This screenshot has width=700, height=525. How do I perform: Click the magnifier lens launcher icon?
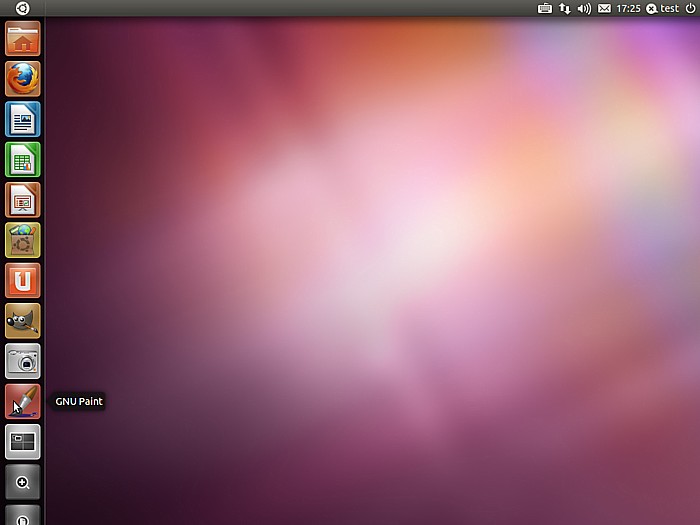[23, 482]
